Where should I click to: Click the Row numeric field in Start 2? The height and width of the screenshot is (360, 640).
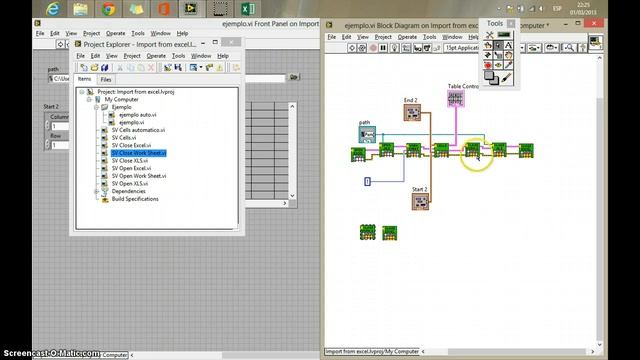[x=60, y=145]
